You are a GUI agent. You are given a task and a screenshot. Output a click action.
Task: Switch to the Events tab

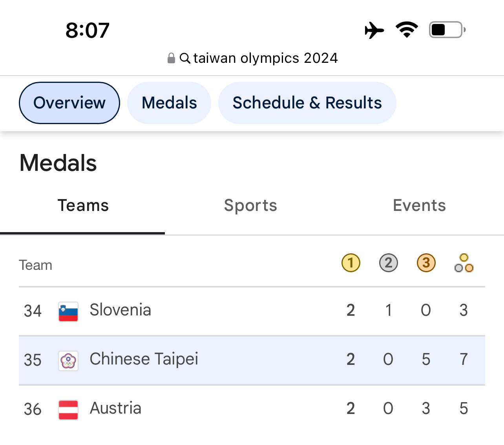tap(419, 205)
